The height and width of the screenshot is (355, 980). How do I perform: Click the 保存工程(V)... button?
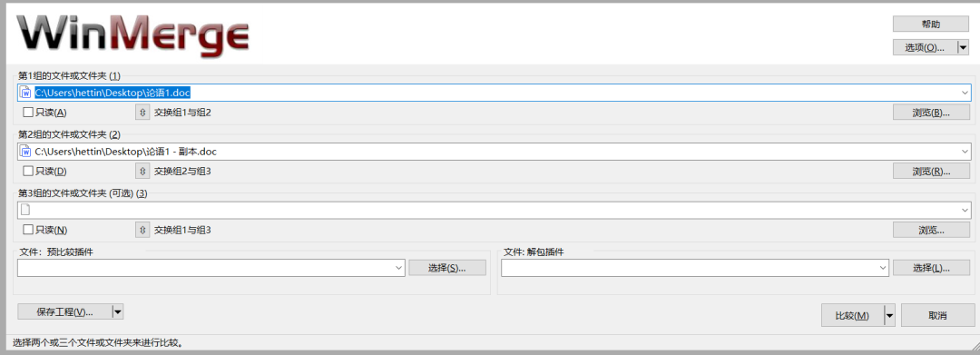click(x=65, y=311)
